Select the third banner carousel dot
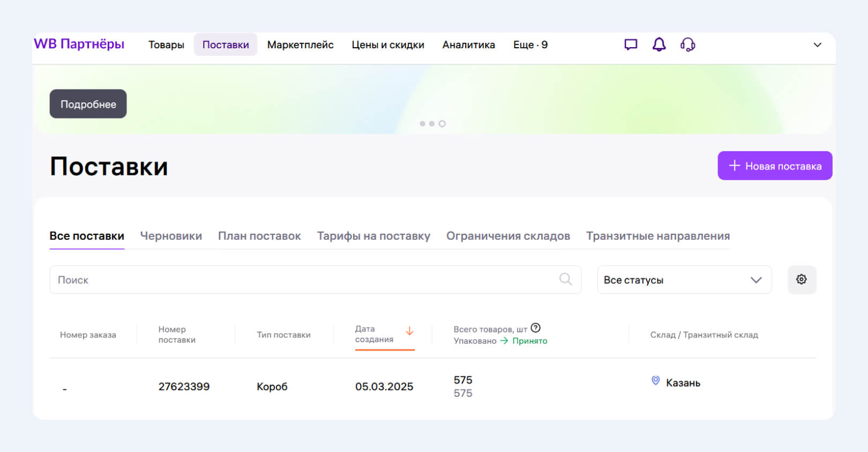 pyautogui.click(x=442, y=124)
